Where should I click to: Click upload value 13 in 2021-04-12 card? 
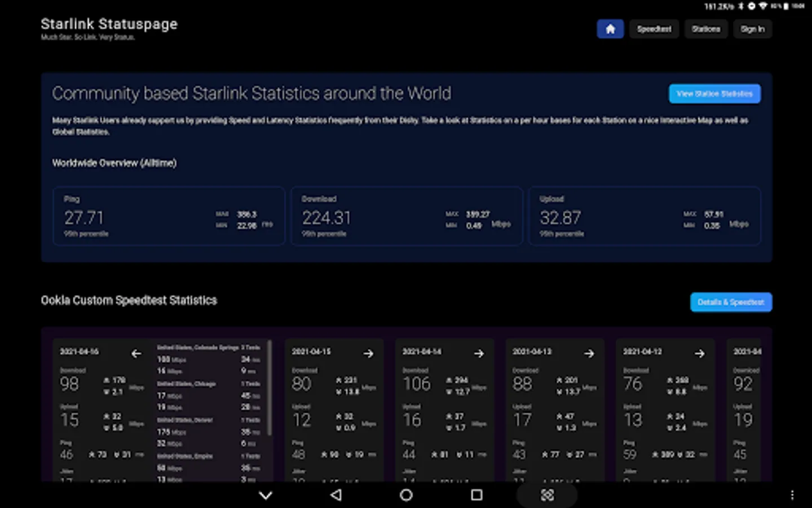click(x=633, y=421)
